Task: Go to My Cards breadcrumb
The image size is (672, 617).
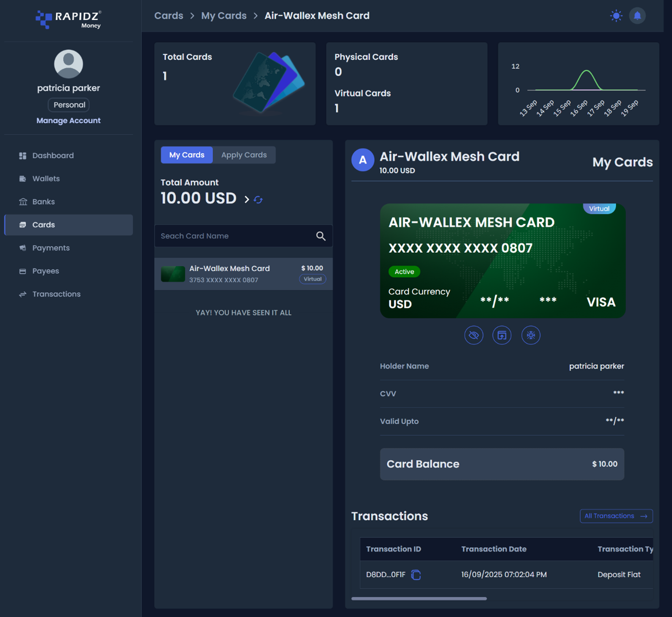Action: (224, 16)
